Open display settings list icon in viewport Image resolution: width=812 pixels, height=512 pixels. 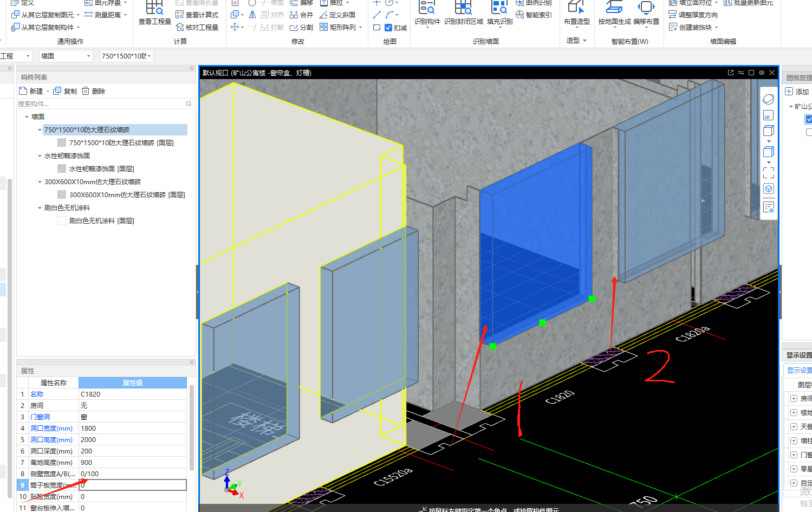tap(769, 207)
